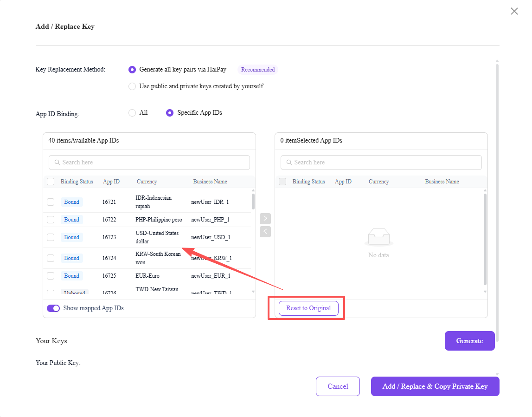Toggle Show mapped App IDs switch
The image size is (532, 417).
pos(53,308)
